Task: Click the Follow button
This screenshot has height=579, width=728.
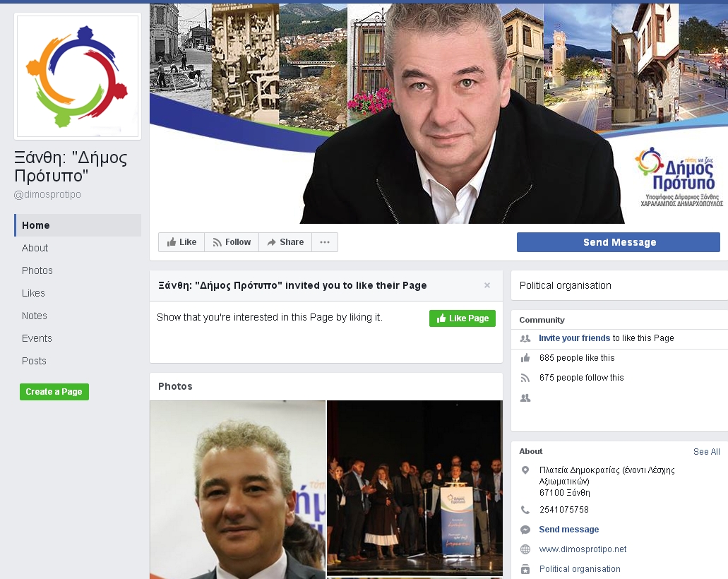Action: [x=232, y=242]
